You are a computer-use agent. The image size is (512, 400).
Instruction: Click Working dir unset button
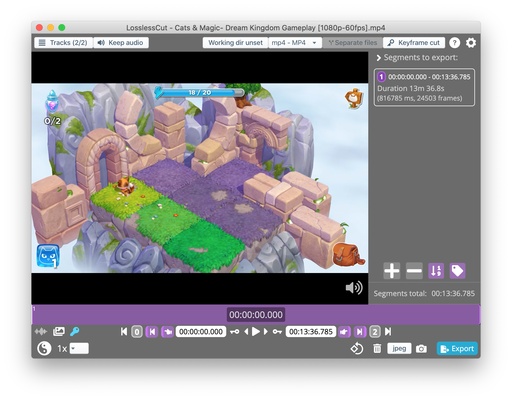point(235,43)
